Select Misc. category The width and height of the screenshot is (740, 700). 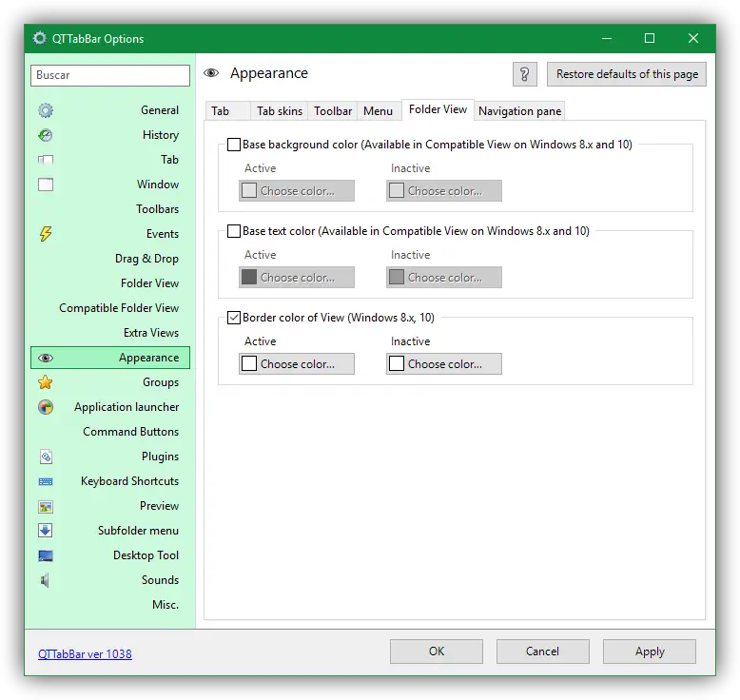(166, 605)
